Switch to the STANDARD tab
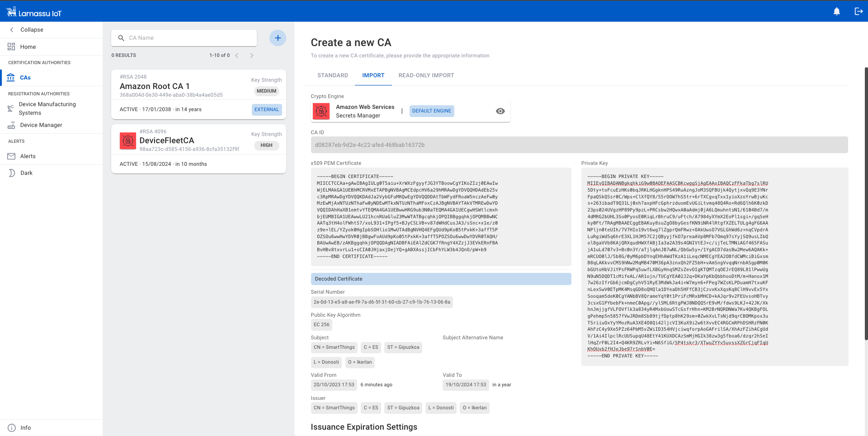This screenshot has height=436, width=868. coord(332,75)
